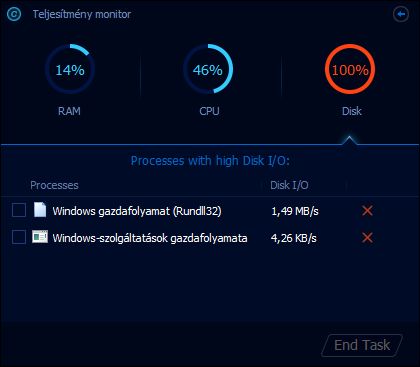Switch to the RAM label tab
Viewport: 420px width, 367px height.
coord(69,111)
